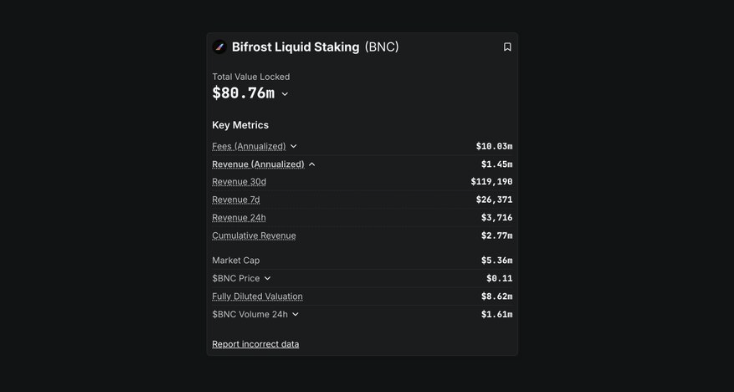Bookmark the Bifrost Liquid Staking protocol
The width and height of the screenshot is (734, 392).
point(507,47)
